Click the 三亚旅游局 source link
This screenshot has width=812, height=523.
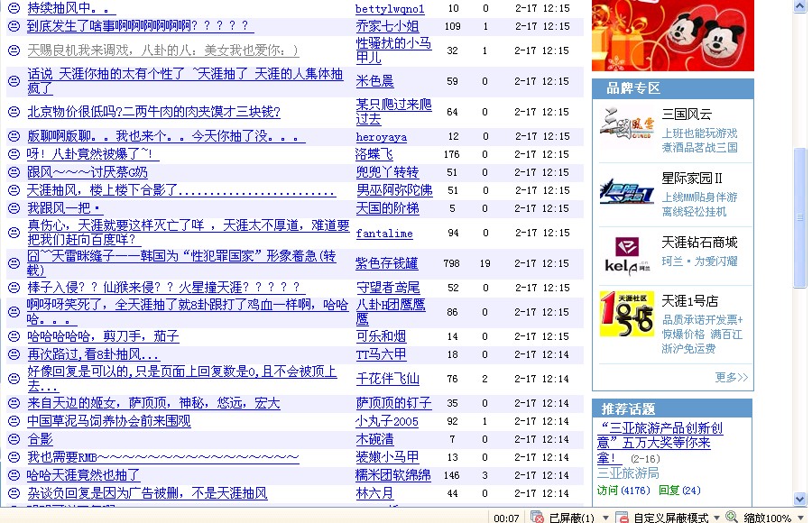[x=628, y=473]
